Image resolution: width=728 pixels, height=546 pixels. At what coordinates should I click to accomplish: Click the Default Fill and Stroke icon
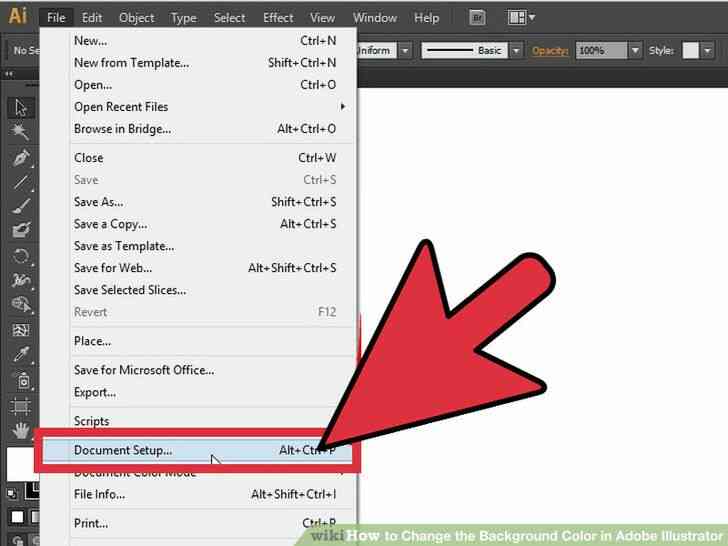(12, 494)
